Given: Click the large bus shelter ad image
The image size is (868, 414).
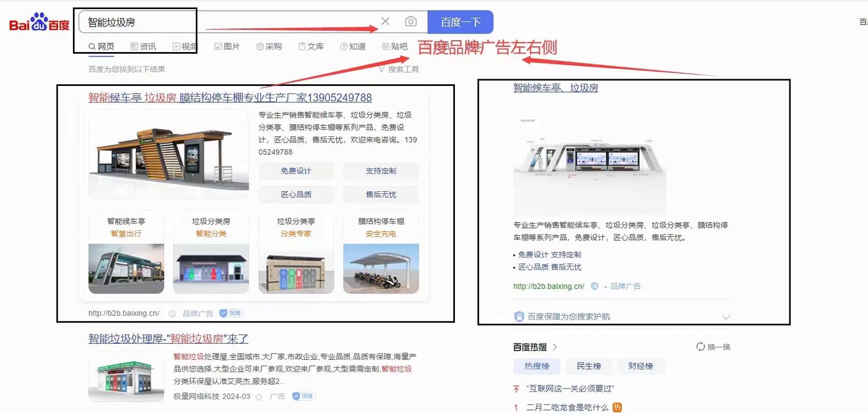Looking at the screenshot, I should click(168, 154).
